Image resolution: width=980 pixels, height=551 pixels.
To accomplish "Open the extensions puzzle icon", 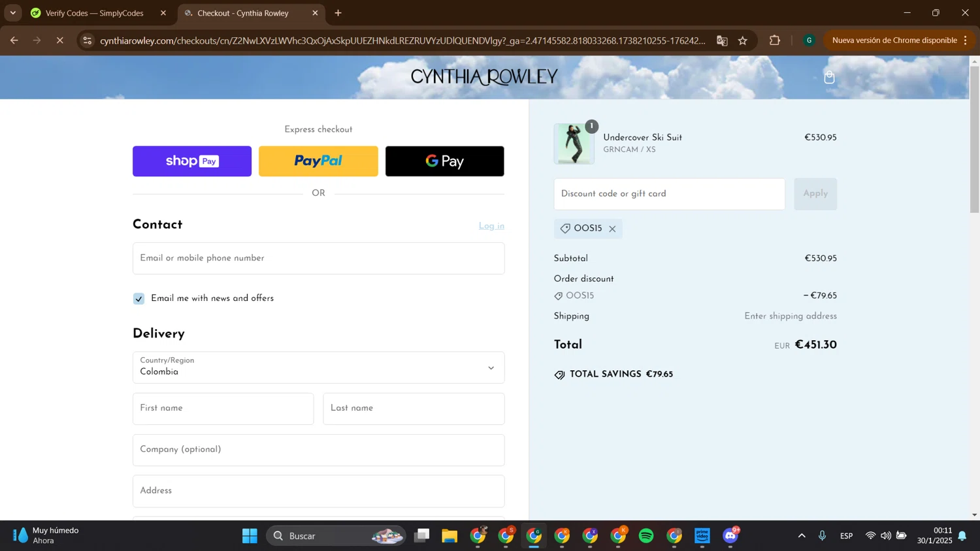I will (x=775, y=40).
